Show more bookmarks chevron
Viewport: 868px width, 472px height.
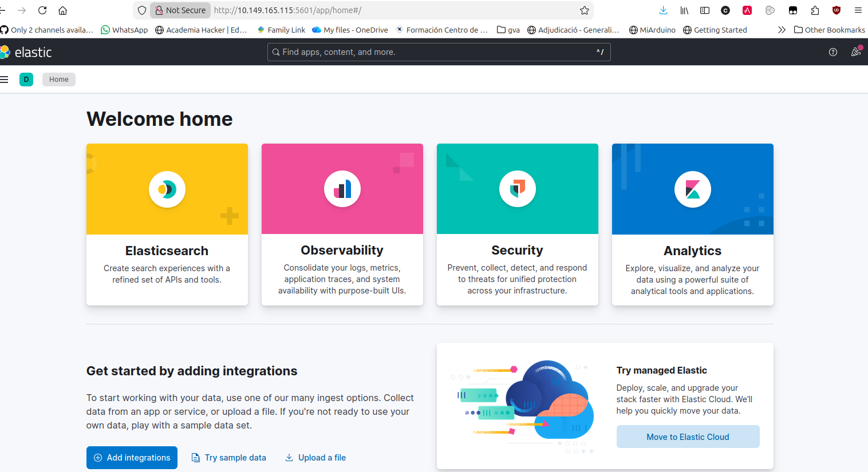782,30
